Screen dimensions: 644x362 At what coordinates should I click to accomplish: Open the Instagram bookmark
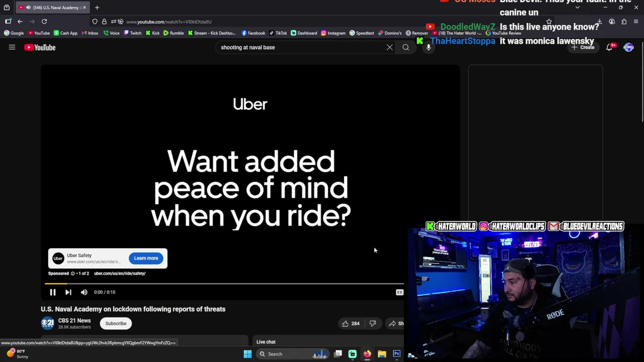[x=333, y=33]
